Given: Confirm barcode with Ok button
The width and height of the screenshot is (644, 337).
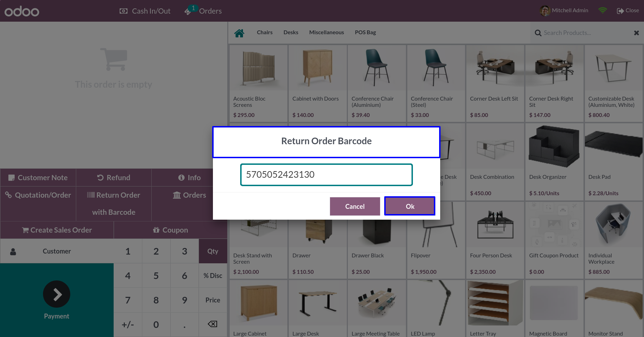Looking at the screenshot, I should point(410,206).
